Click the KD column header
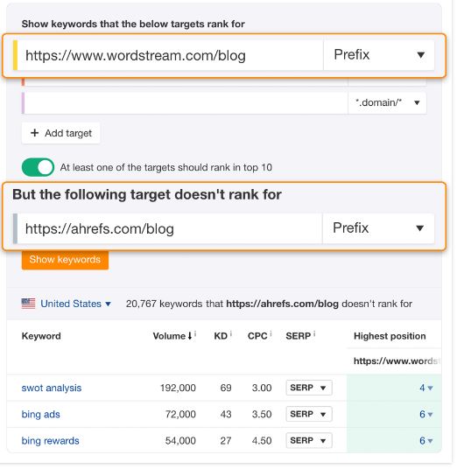 point(221,336)
